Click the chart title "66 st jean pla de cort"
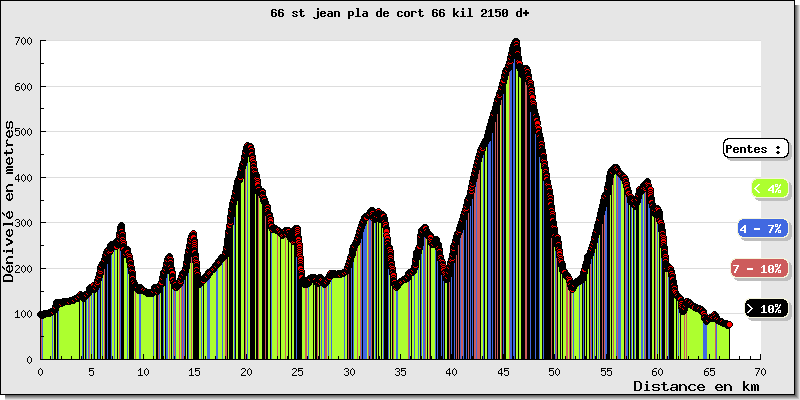 pyautogui.click(x=399, y=14)
